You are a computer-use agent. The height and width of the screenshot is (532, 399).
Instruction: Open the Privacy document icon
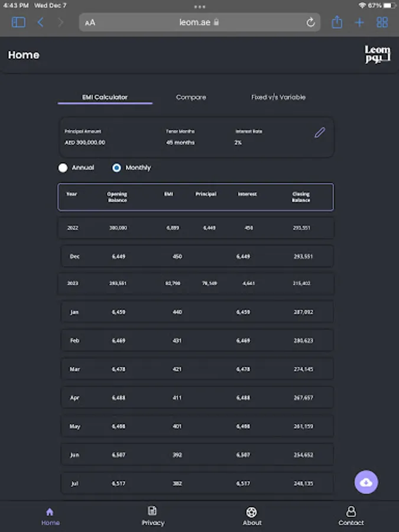pyautogui.click(x=153, y=512)
